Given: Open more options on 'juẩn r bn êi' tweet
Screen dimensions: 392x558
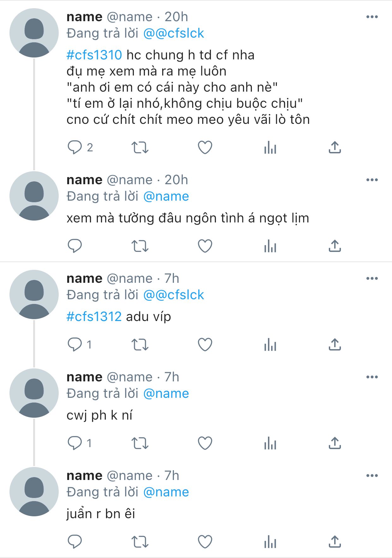Looking at the screenshot, I should coord(372,476).
